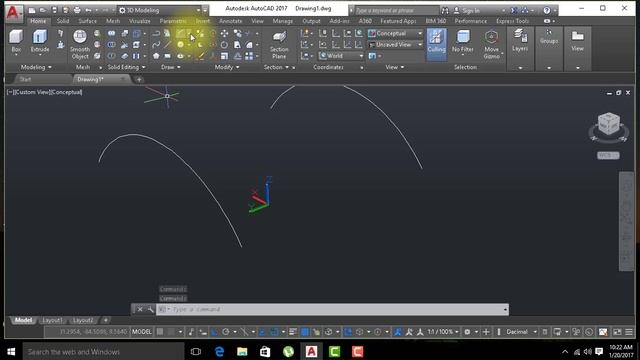Select the Box modeling tool
The image size is (640, 360).
click(16, 41)
